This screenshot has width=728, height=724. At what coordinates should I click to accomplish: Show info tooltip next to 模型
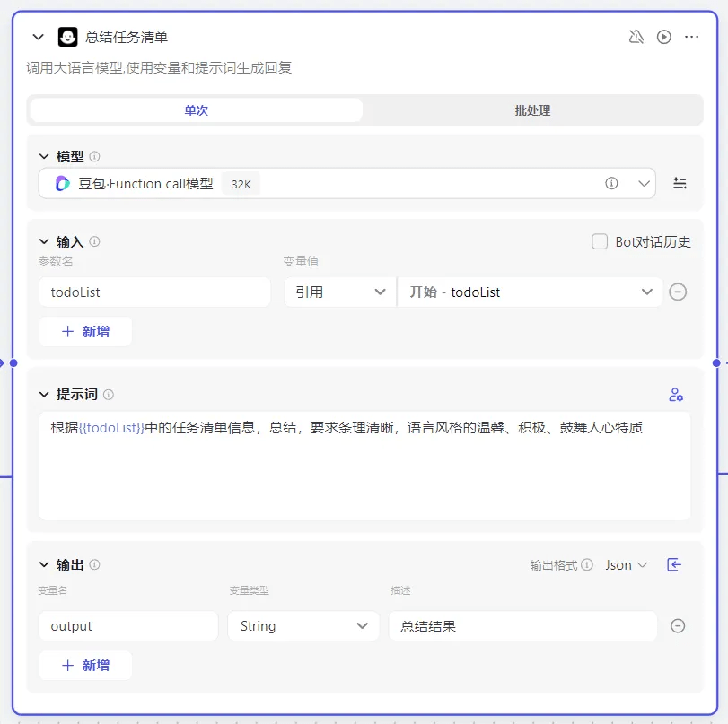[x=94, y=156]
